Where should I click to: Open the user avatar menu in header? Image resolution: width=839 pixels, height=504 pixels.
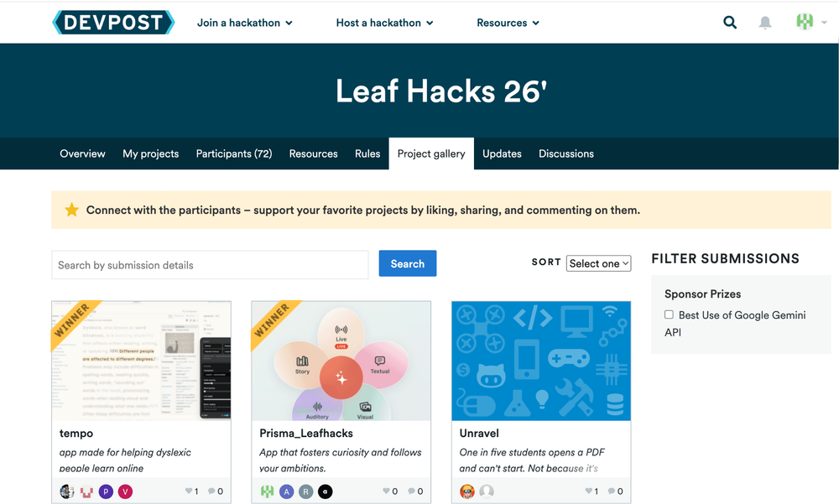pos(805,22)
